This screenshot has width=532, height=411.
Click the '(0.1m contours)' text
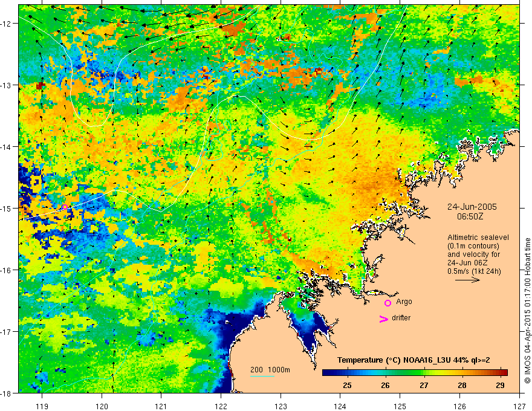pyautogui.click(x=473, y=246)
